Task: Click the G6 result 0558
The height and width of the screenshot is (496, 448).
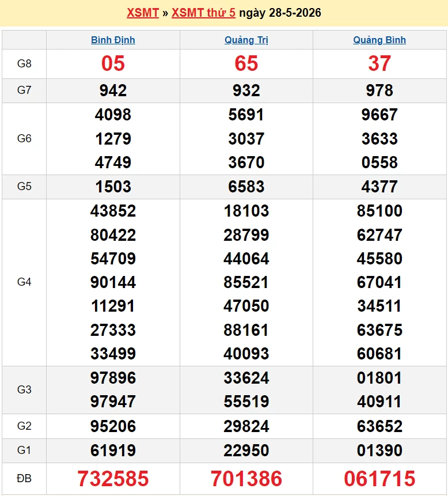Action: (x=379, y=162)
